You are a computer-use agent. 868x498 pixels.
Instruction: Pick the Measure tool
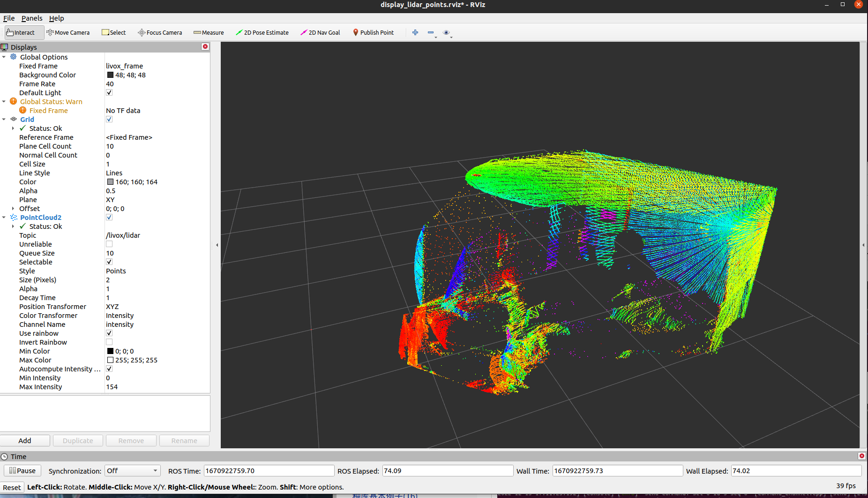tap(209, 32)
